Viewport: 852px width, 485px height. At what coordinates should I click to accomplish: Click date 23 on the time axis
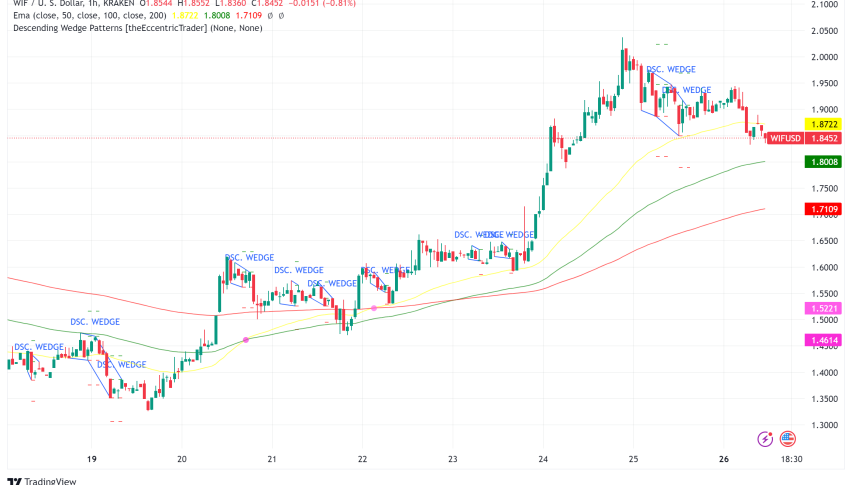click(x=453, y=459)
